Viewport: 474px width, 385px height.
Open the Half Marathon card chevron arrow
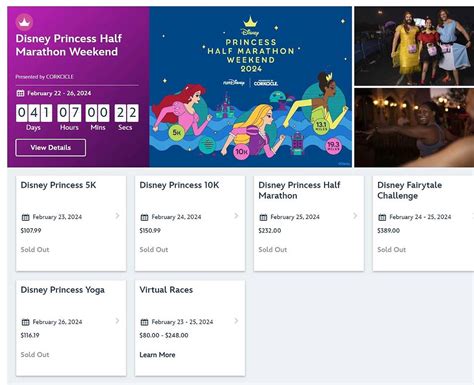[355, 216]
